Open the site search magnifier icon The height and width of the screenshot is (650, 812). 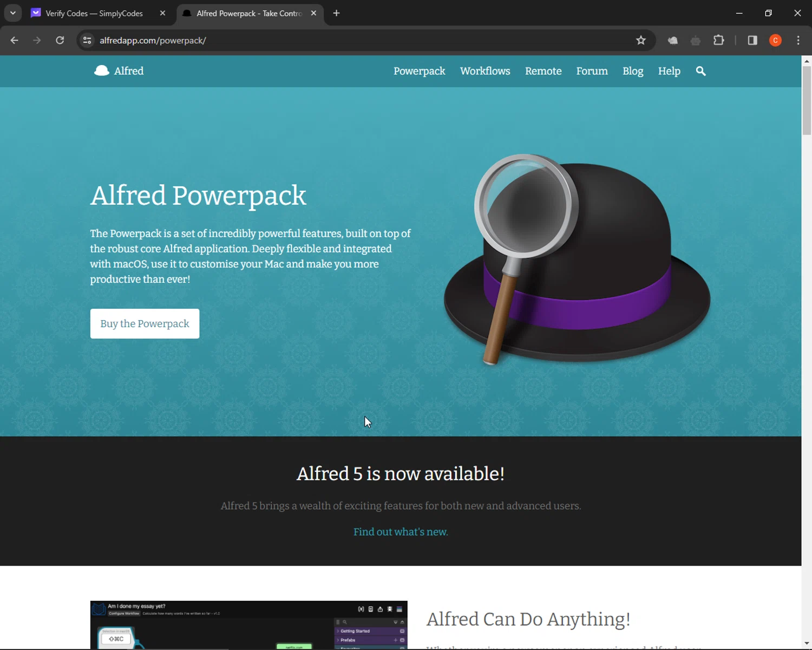click(700, 71)
